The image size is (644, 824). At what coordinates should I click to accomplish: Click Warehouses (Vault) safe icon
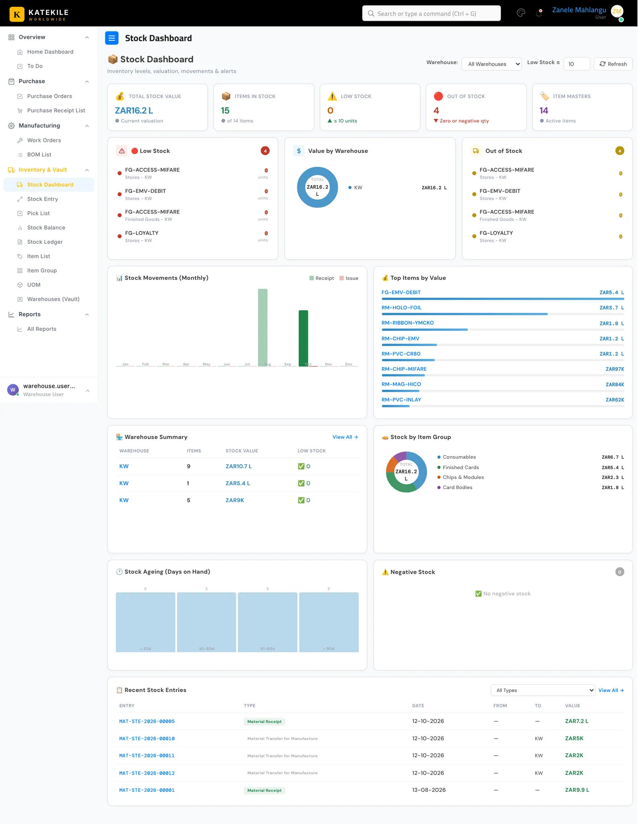[20, 299]
